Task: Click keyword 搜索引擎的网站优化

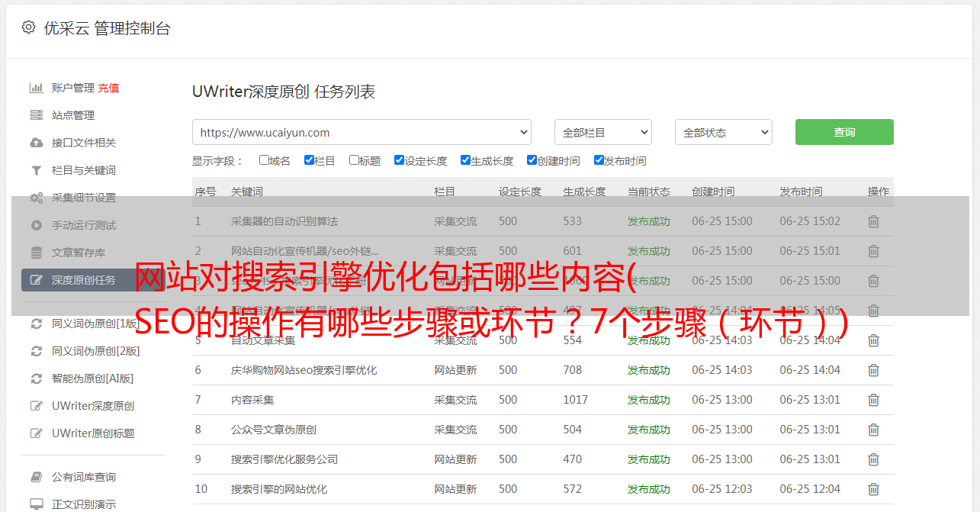Action: pos(279,489)
